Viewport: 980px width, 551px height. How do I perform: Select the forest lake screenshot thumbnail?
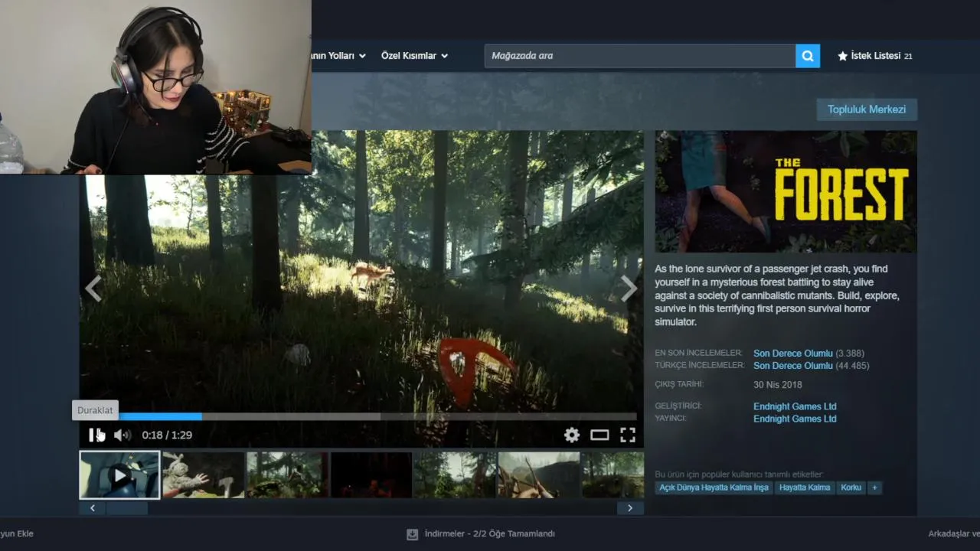[455, 475]
